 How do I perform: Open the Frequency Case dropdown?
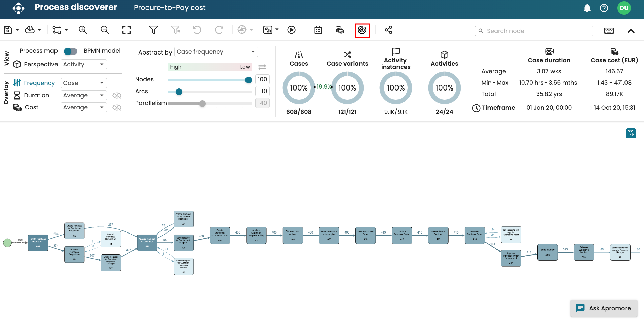83,83
